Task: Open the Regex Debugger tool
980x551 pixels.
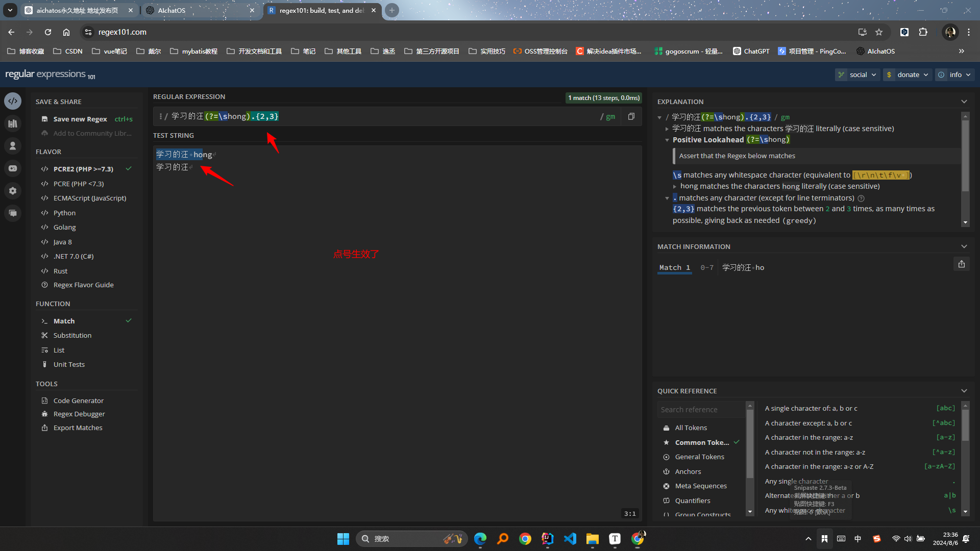Action: tap(79, 414)
